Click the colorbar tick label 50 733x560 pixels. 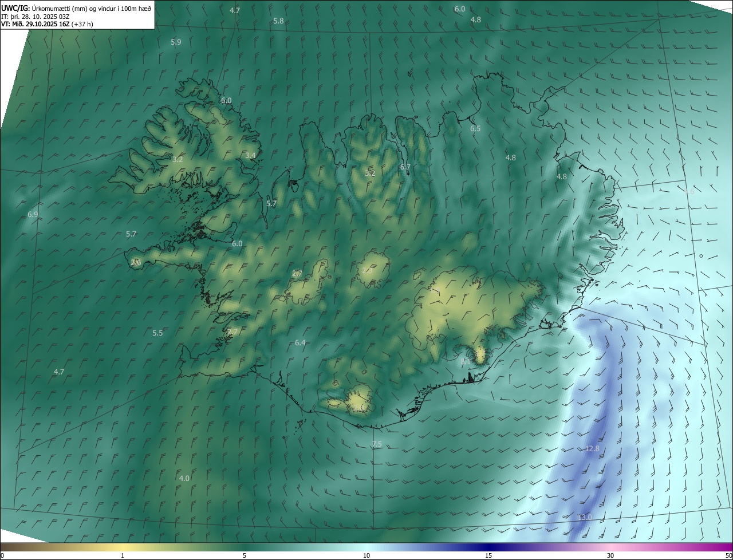coord(728,555)
